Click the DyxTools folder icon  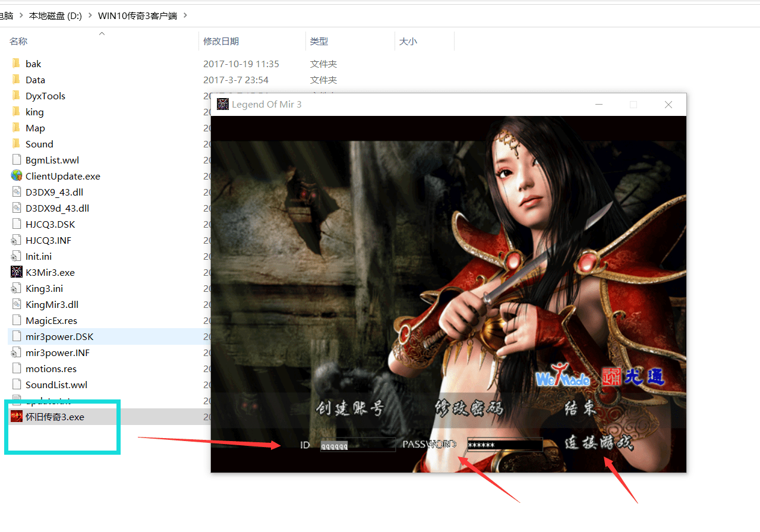click(x=16, y=96)
